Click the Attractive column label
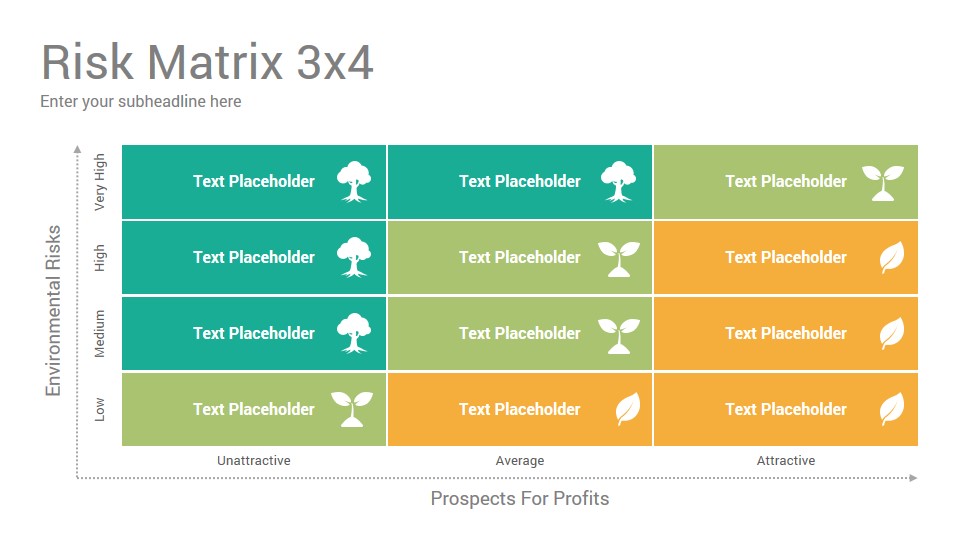 coord(786,460)
